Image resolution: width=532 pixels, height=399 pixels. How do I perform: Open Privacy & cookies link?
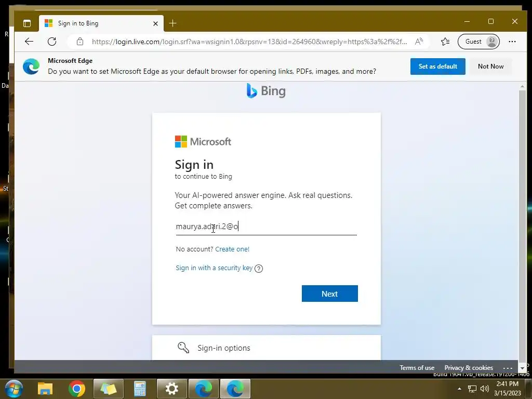click(469, 368)
